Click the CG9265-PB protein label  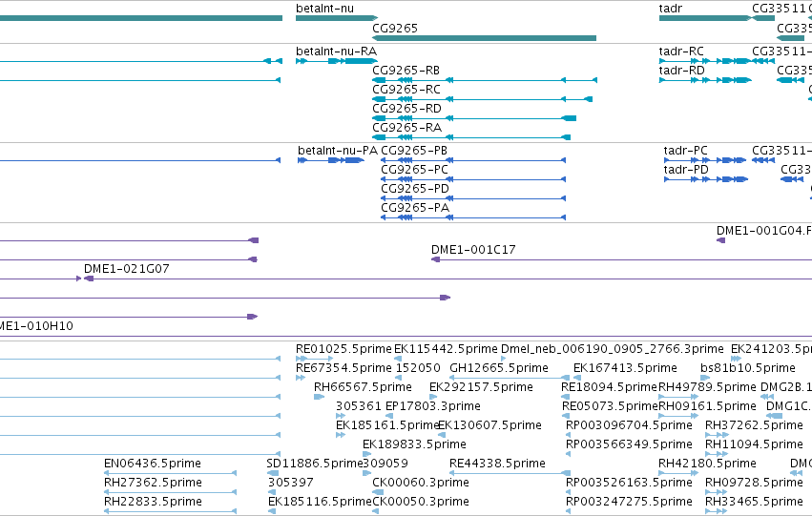pos(414,151)
